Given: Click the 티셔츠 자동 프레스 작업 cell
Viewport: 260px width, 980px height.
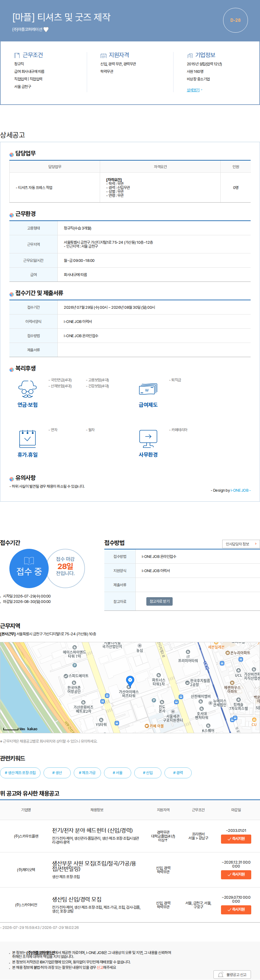Looking at the screenshot, I should tap(55, 187).
